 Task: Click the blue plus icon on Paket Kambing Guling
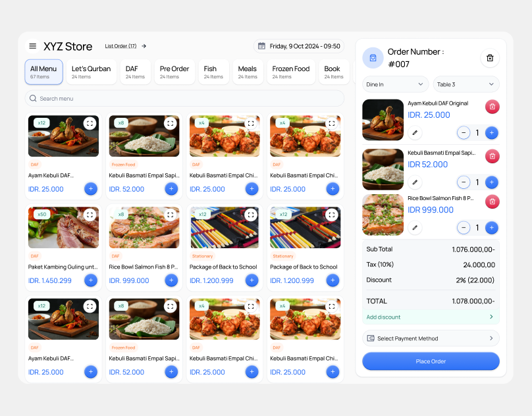[x=90, y=280]
